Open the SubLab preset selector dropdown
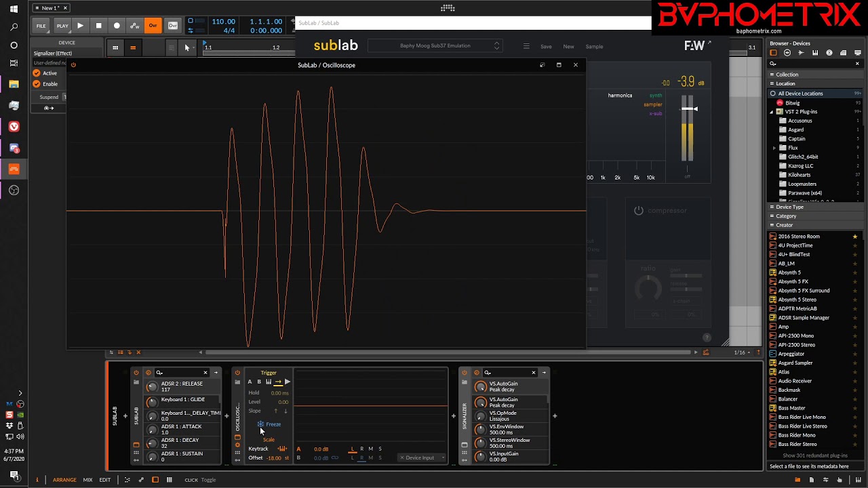Image resolution: width=868 pixels, height=488 pixels. [435, 46]
